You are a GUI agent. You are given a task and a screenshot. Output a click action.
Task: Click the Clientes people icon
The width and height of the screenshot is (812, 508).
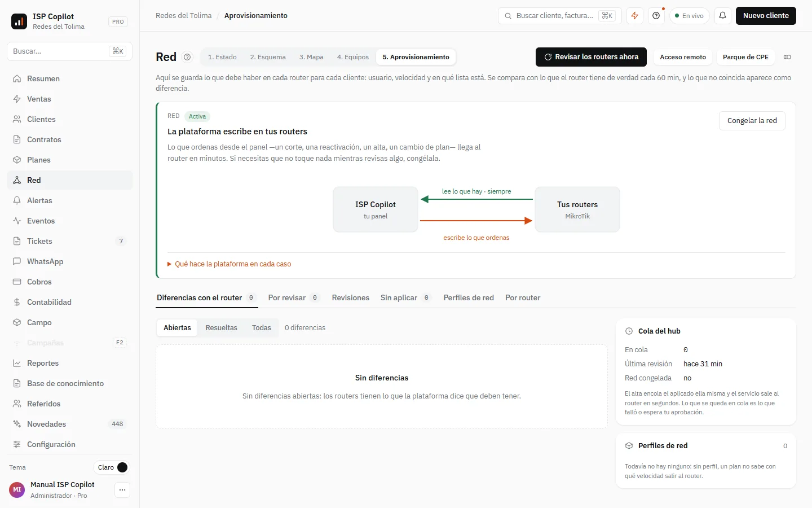[x=17, y=119]
